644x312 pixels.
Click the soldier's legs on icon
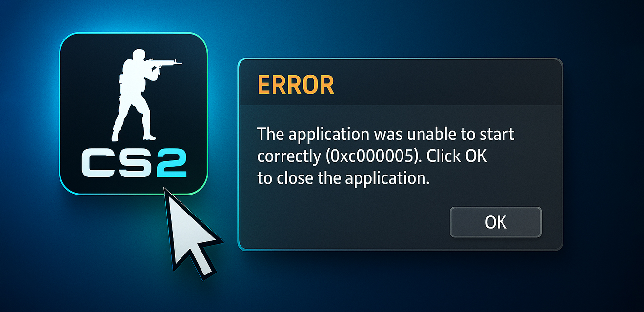tap(134, 119)
